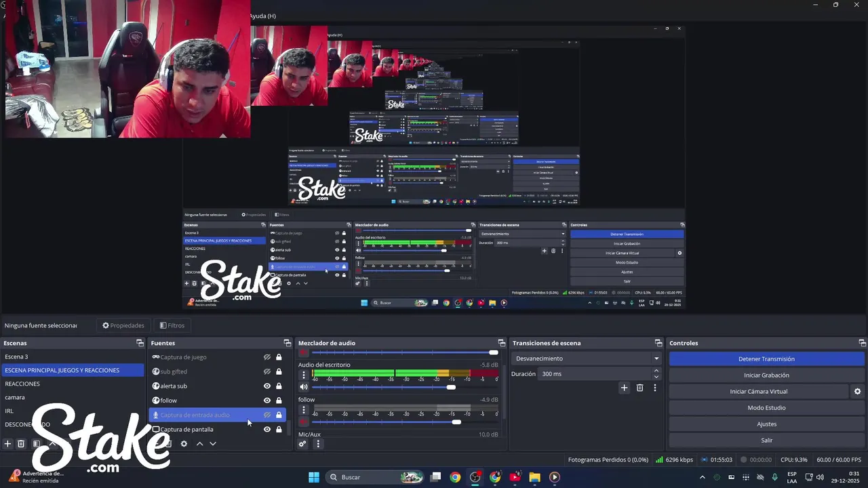Open Filtros for the source
Image resolution: width=868 pixels, height=488 pixels.
tap(172, 325)
